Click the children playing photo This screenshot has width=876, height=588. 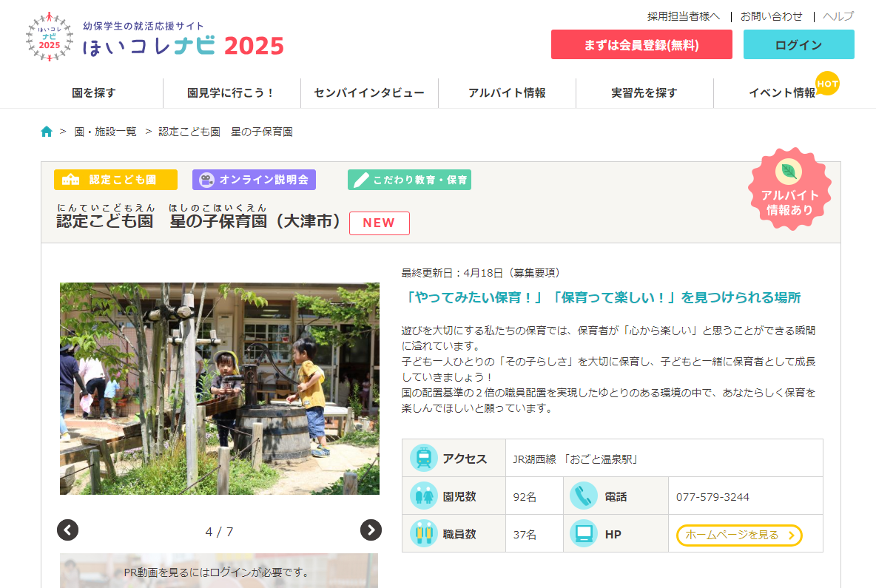coord(220,388)
